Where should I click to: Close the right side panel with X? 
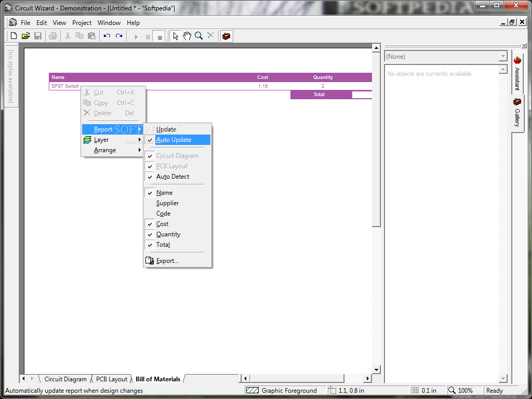524,46
